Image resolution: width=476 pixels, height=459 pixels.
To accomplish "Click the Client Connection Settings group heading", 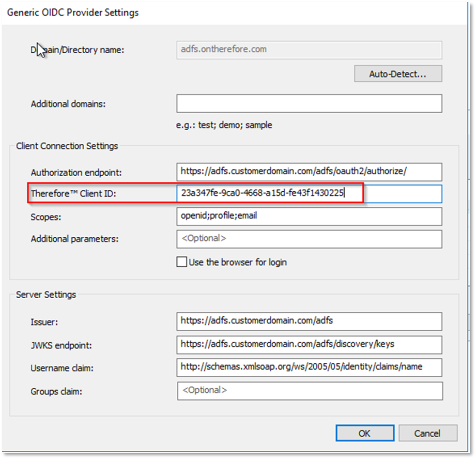I will 67,146.
